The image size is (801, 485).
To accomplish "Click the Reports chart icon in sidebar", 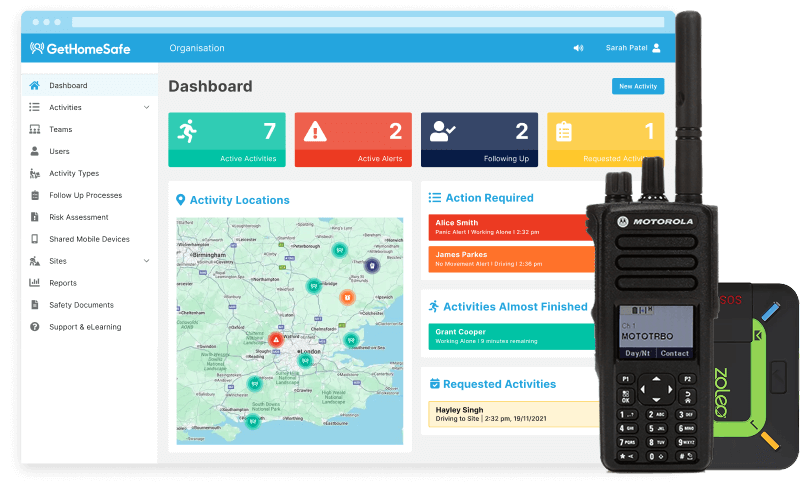I will pos(35,283).
